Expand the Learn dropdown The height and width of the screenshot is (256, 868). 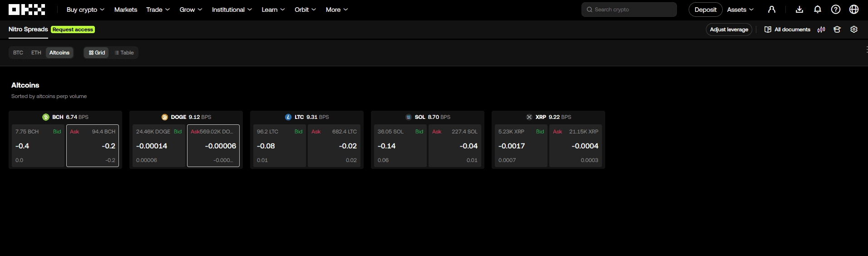[x=273, y=10]
